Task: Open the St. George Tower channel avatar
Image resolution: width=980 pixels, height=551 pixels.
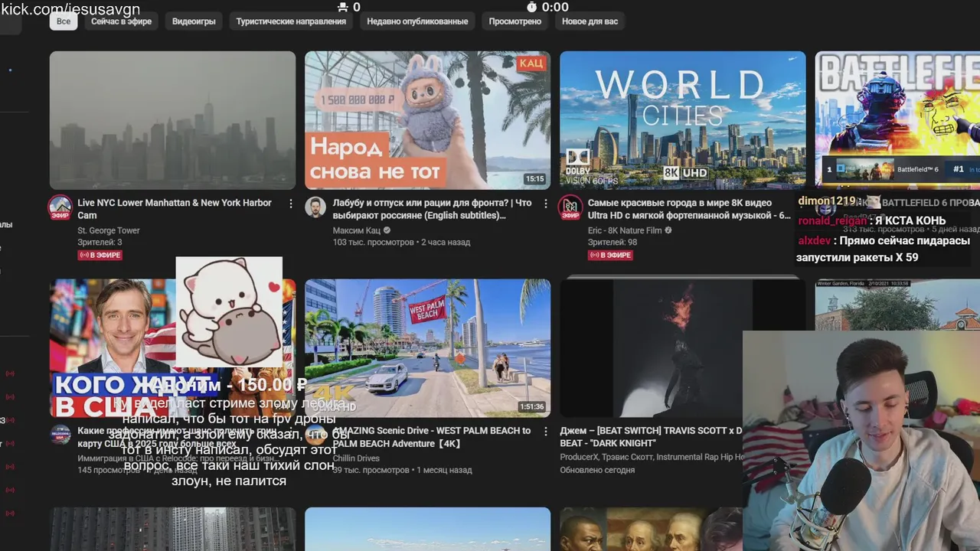Action: click(60, 207)
